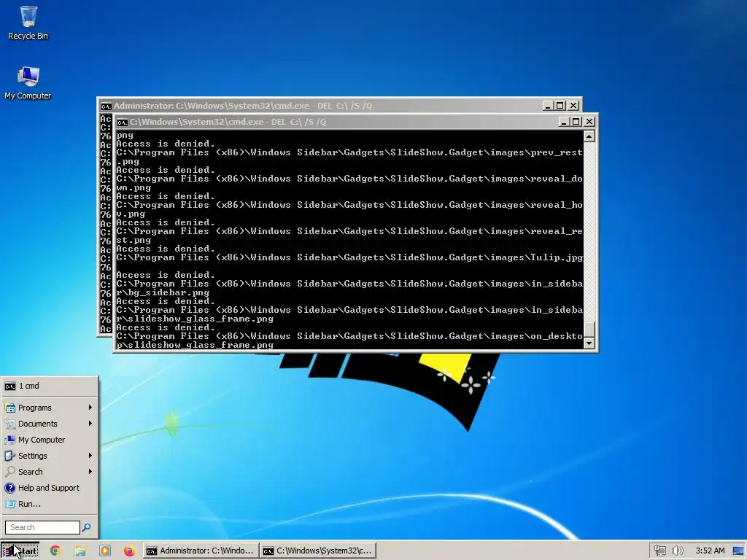Click the images\prev_rest path line in cmd output

tap(349, 153)
